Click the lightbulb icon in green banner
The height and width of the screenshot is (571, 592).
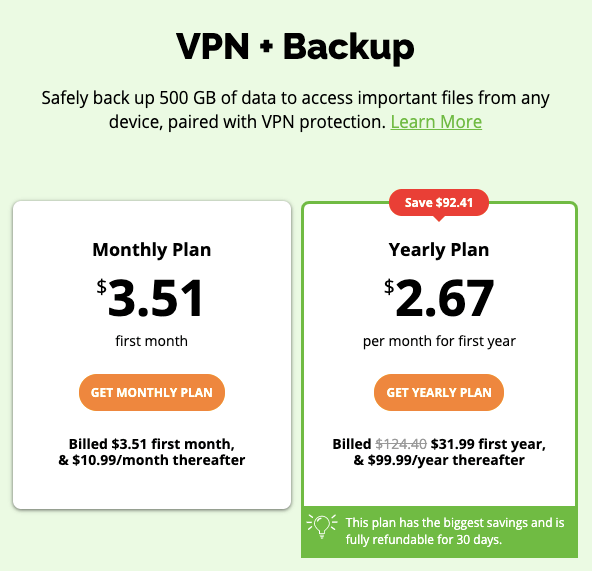tap(322, 526)
